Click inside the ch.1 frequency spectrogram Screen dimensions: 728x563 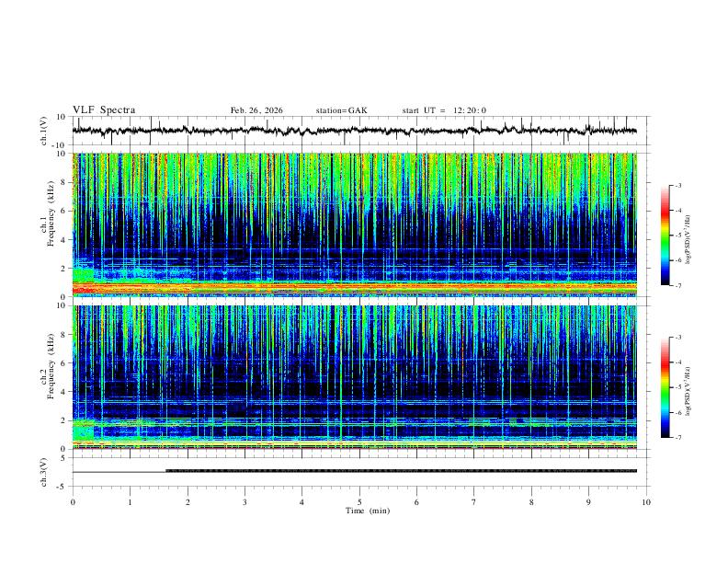coord(355,224)
